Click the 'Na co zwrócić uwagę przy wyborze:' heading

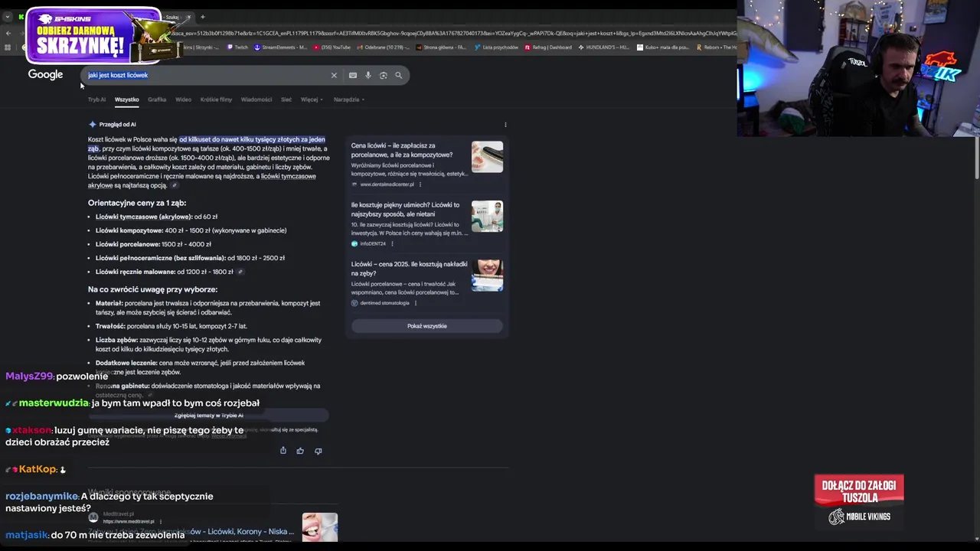(x=152, y=289)
